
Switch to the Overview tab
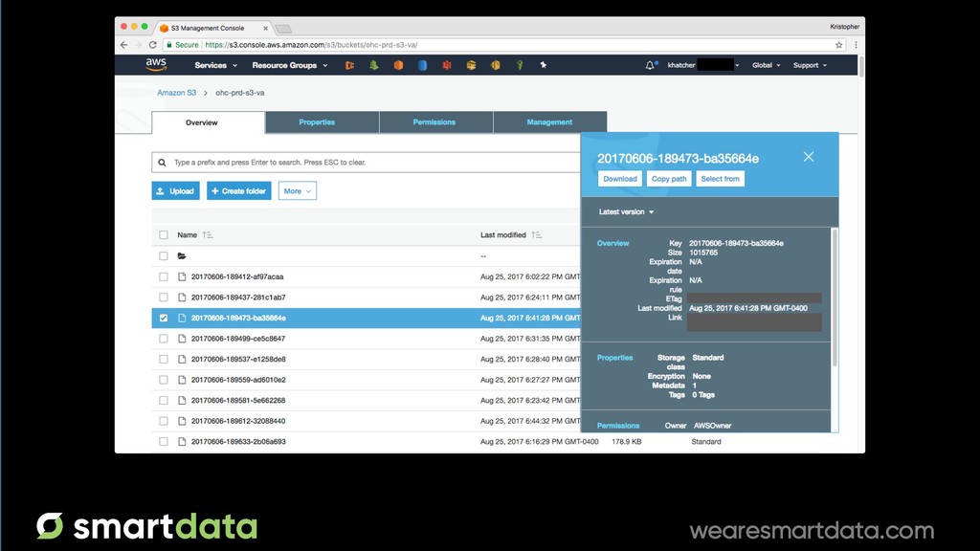(x=208, y=122)
